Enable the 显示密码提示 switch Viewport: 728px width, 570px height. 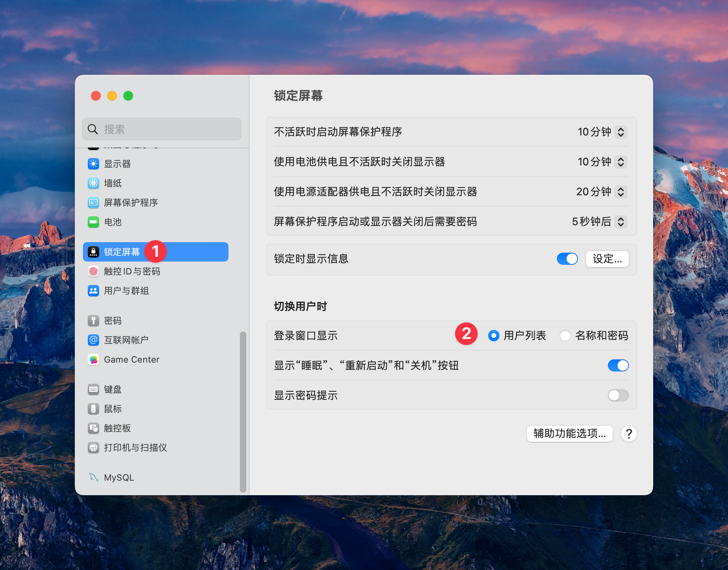[618, 395]
